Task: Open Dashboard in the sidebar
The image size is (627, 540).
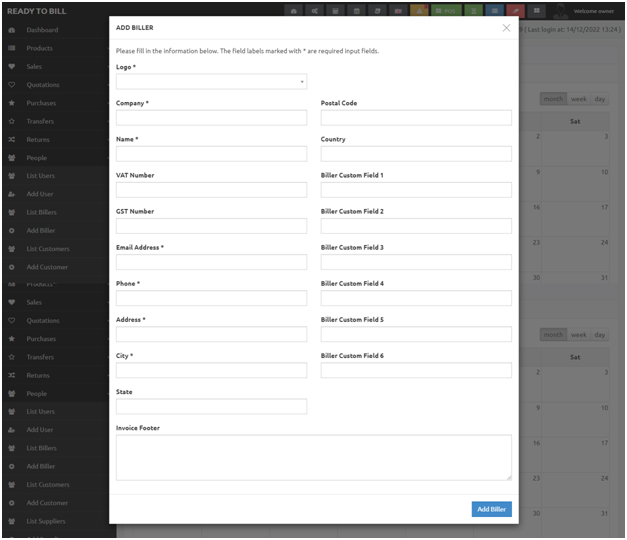Action: click(x=42, y=30)
